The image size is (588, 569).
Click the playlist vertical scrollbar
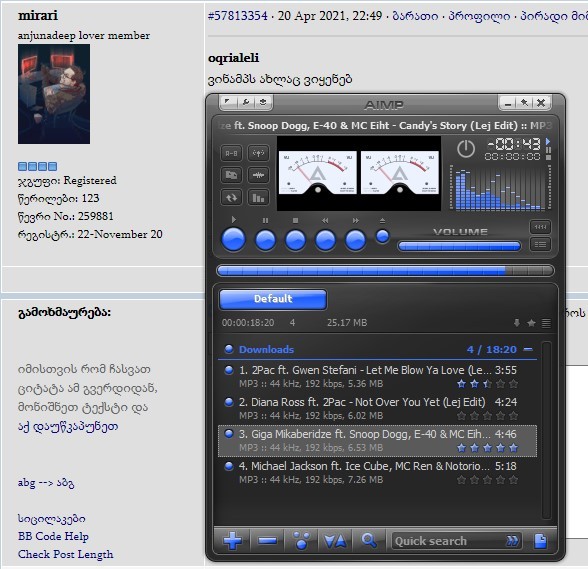546,430
